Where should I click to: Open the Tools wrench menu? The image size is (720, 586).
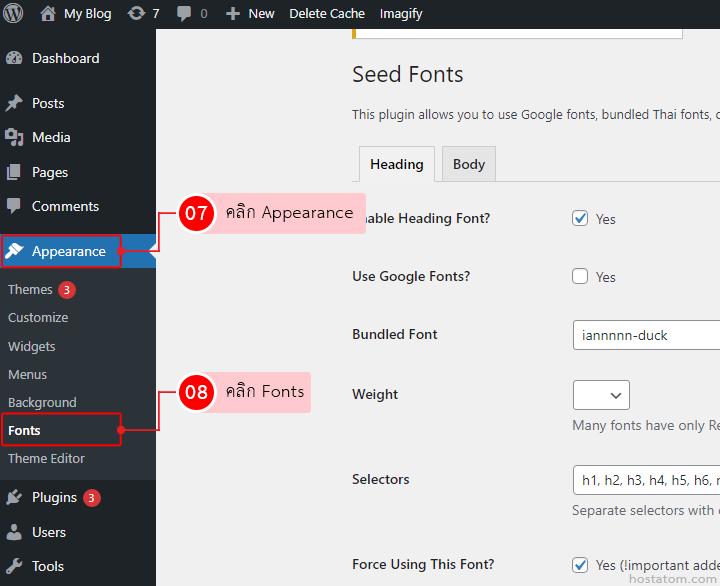14,566
